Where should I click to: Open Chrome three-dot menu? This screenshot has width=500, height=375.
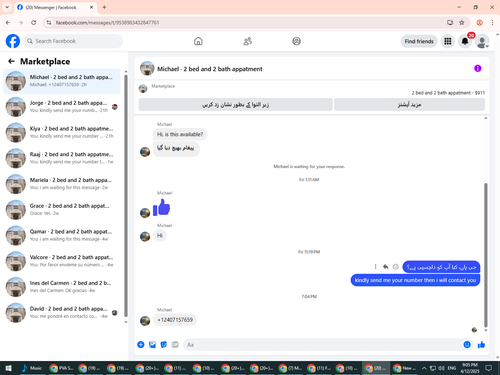coord(492,23)
